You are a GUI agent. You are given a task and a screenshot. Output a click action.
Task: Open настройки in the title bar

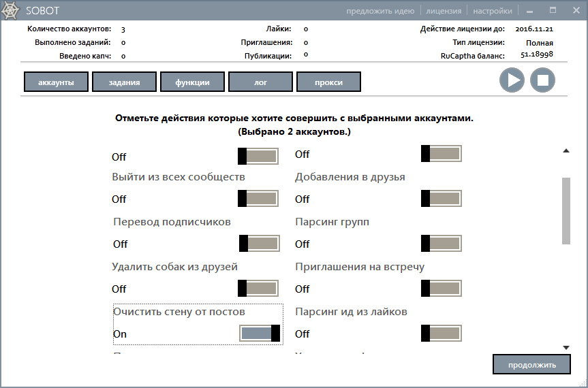coord(493,11)
